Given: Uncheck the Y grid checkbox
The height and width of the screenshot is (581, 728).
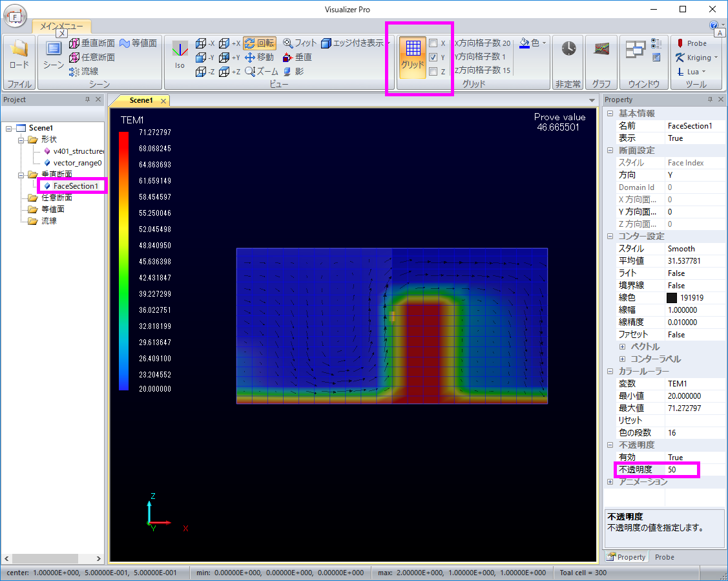Looking at the screenshot, I should [433, 58].
